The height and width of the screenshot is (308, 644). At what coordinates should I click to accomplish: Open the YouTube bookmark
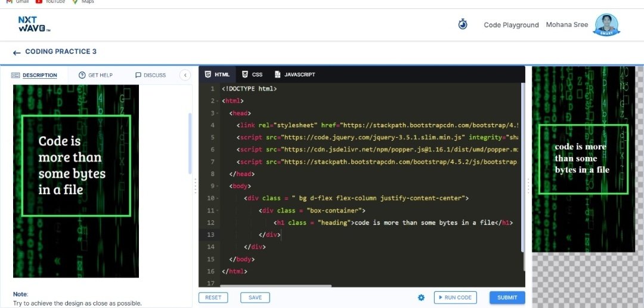point(50,2)
